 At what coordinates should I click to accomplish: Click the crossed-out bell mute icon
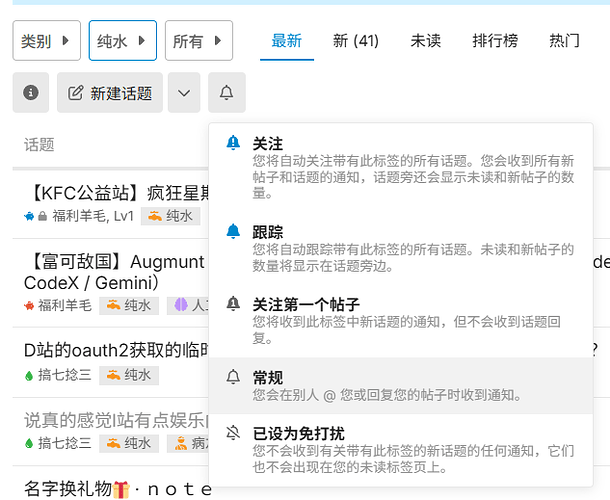pos(233,433)
